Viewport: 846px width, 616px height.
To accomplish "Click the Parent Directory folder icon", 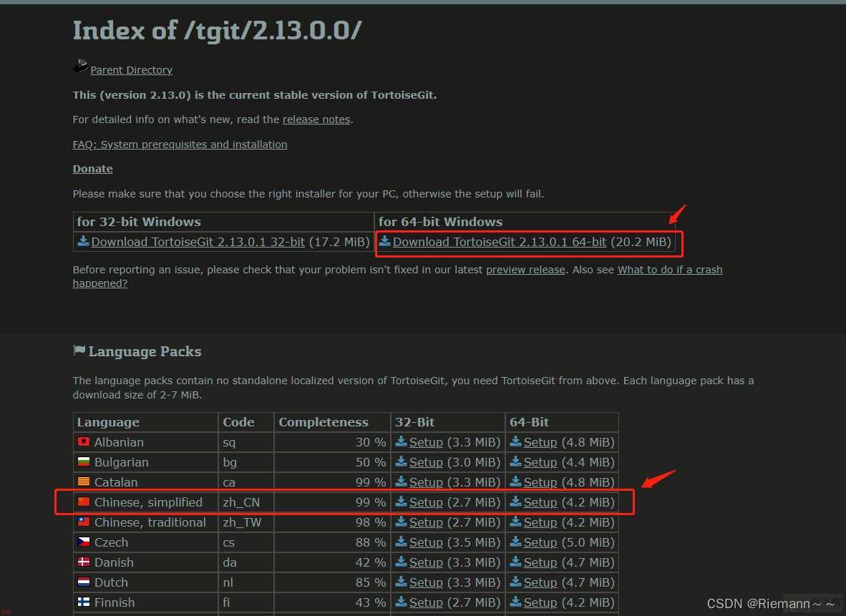I will point(80,67).
